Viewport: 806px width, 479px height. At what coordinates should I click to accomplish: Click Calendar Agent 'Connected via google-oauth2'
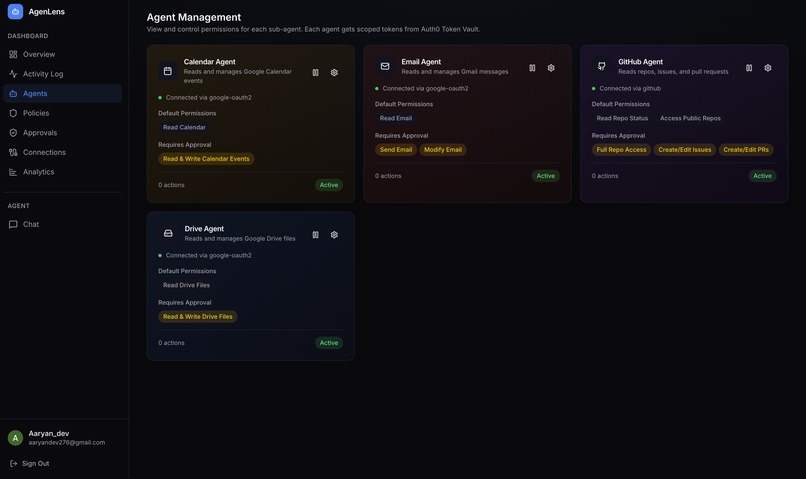click(209, 98)
